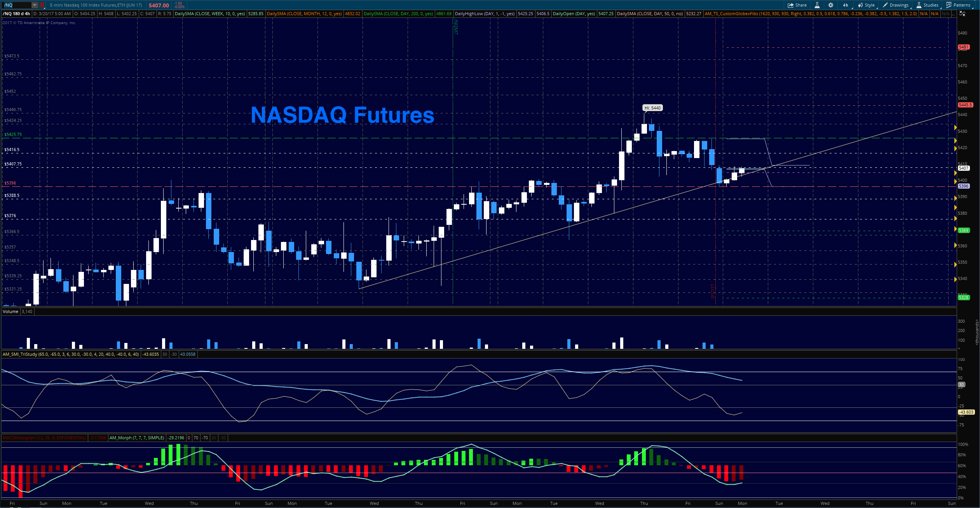
Task: Click the NASDAQ Futures chart title text
Action: [x=342, y=115]
